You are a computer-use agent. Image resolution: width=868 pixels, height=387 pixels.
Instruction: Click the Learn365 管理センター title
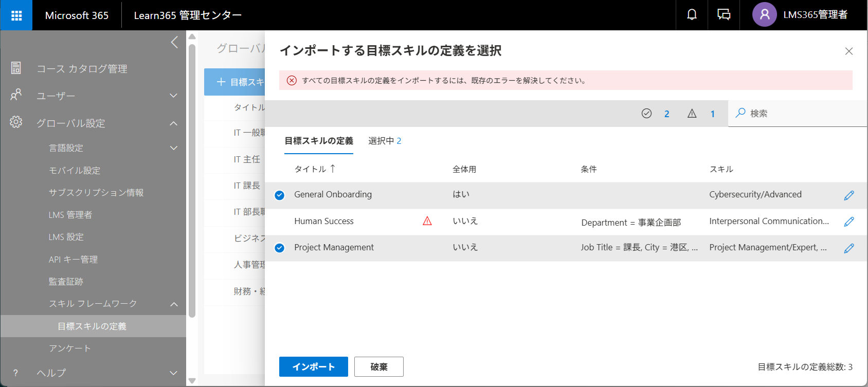[188, 15]
